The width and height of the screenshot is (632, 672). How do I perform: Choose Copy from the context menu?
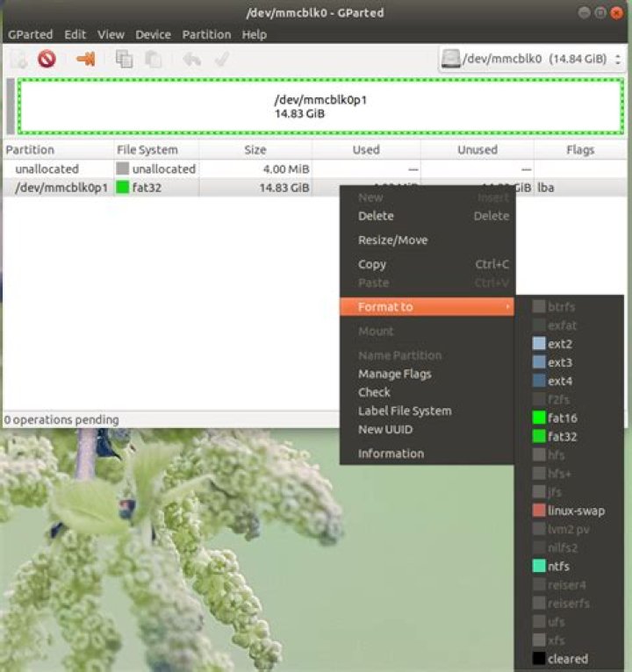click(427, 264)
